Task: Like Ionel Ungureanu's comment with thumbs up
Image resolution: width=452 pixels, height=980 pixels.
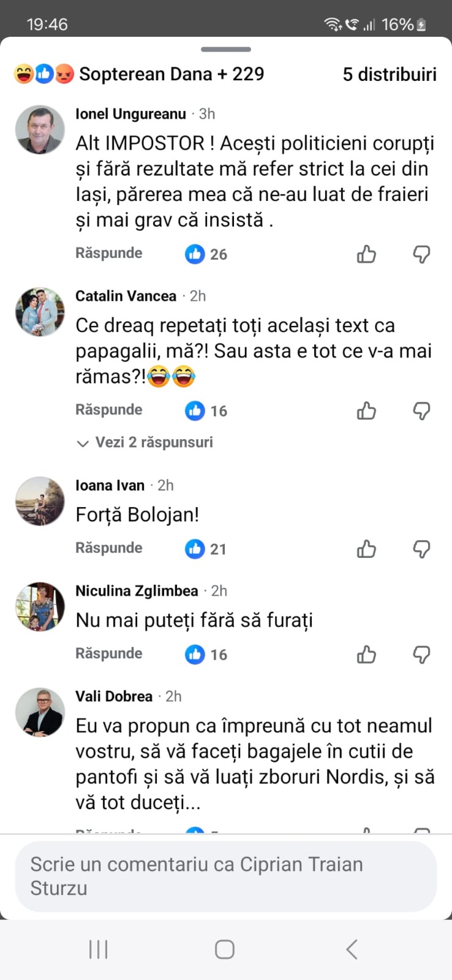Action: pos(366,254)
